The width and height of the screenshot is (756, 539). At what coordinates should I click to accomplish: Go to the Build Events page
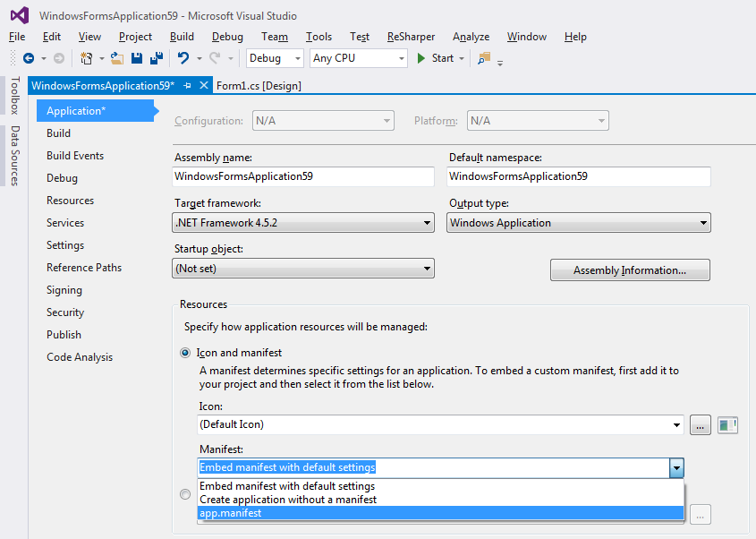(75, 156)
